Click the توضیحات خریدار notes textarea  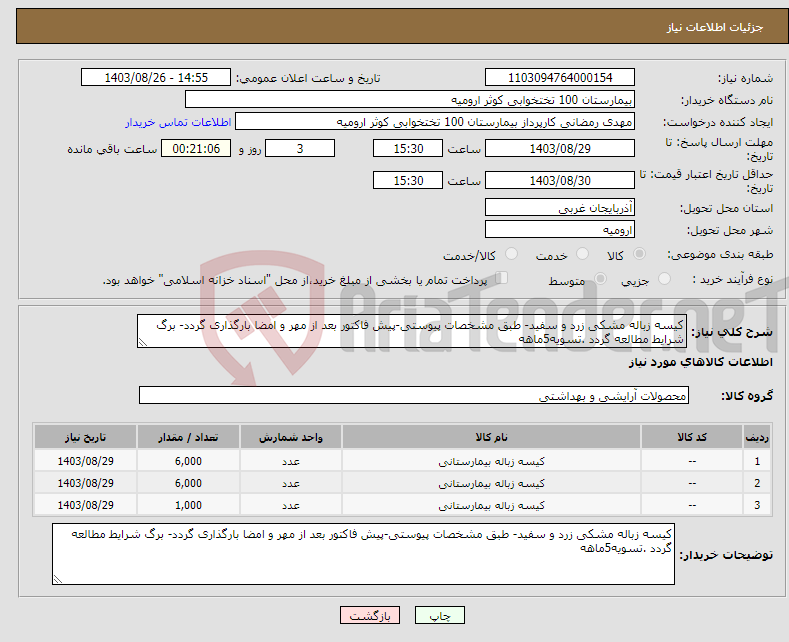(363, 554)
